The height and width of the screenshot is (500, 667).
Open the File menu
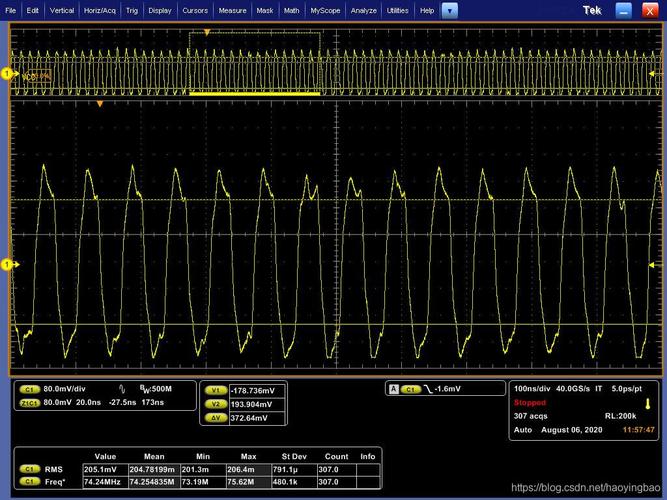pos(10,11)
